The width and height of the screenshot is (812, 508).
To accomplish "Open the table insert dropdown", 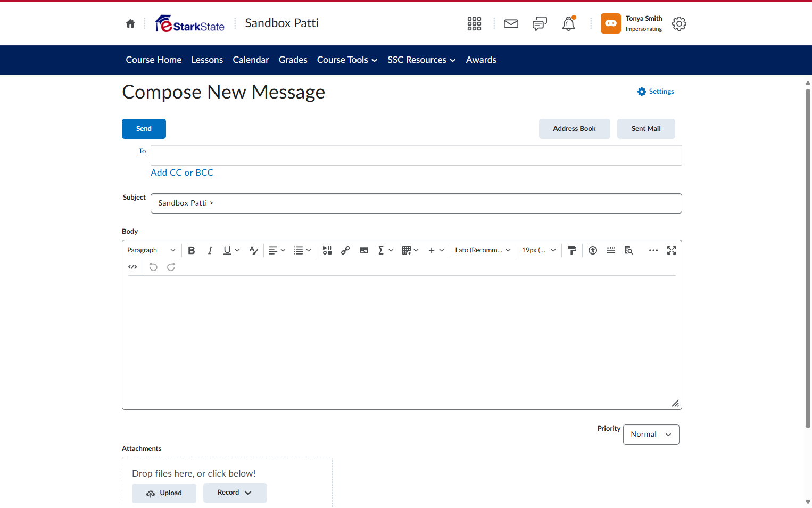I will pos(410,250).
